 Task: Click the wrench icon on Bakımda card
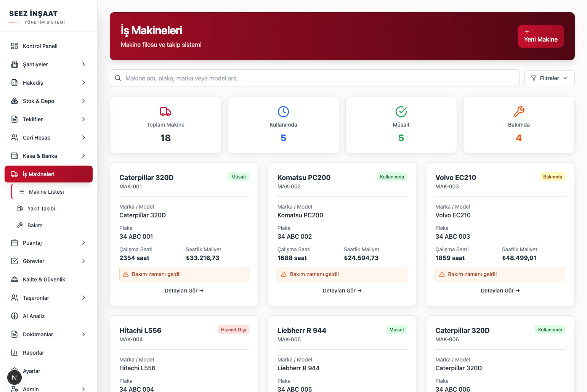[x=519, y=111]
